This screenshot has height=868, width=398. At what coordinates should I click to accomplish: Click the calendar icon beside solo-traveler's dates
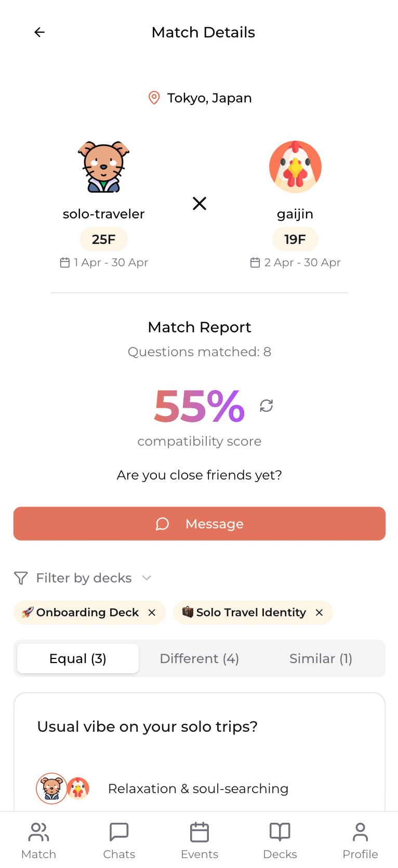[x=63, y=263]
